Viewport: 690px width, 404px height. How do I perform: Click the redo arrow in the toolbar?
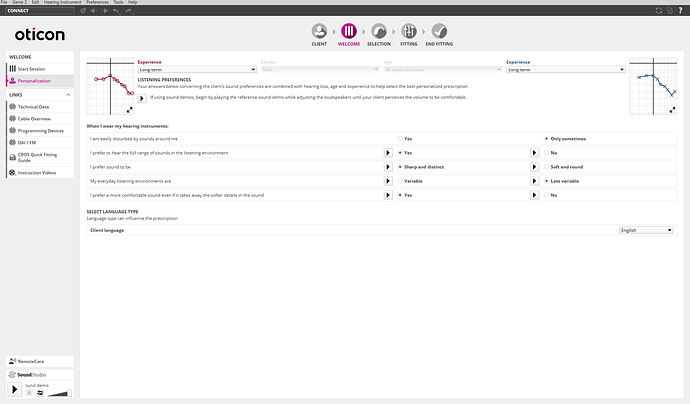129,11
